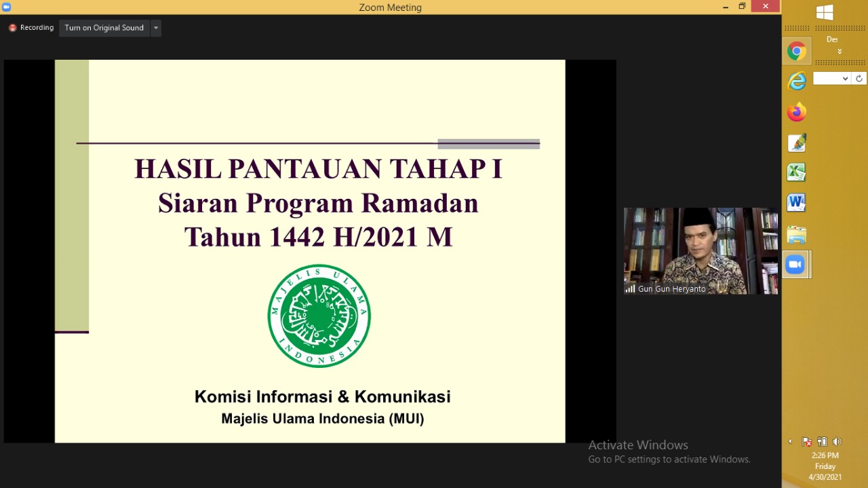Click the MUI logo on the slide
This screenshot has width=868, height=488.
[319, 316]
